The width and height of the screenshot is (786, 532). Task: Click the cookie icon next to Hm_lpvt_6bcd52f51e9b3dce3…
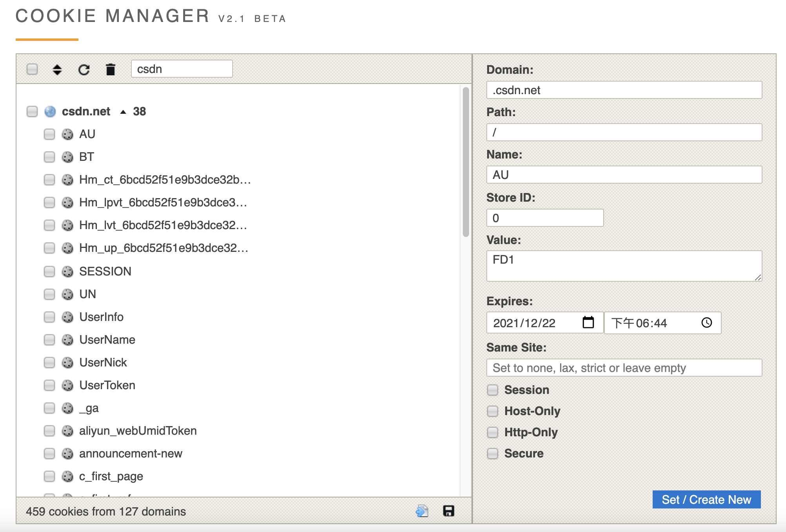tap(67, 202)
